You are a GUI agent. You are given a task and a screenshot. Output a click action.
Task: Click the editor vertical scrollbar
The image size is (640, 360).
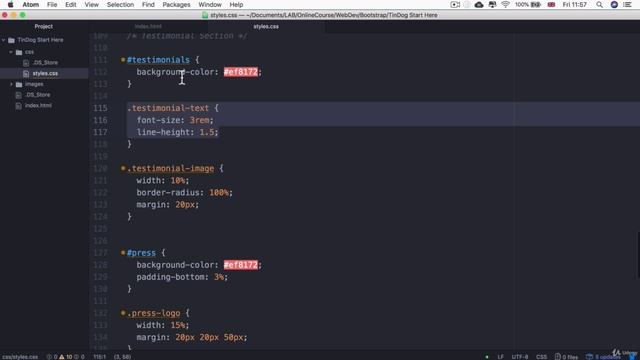[638, 255]
